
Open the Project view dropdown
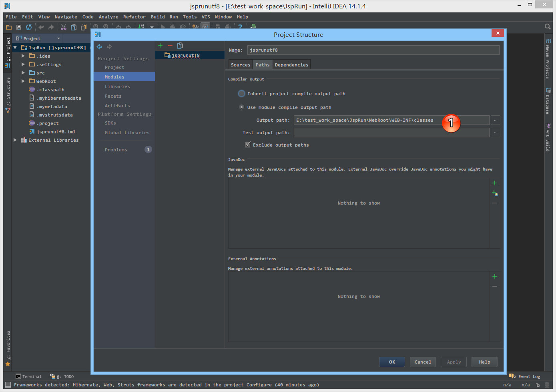pyautogui.click(x=58, y=38)
